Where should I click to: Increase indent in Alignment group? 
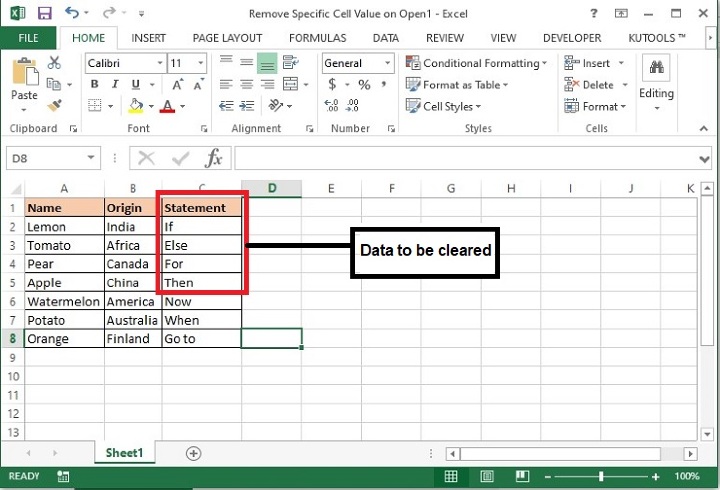[x=247, y=106]
